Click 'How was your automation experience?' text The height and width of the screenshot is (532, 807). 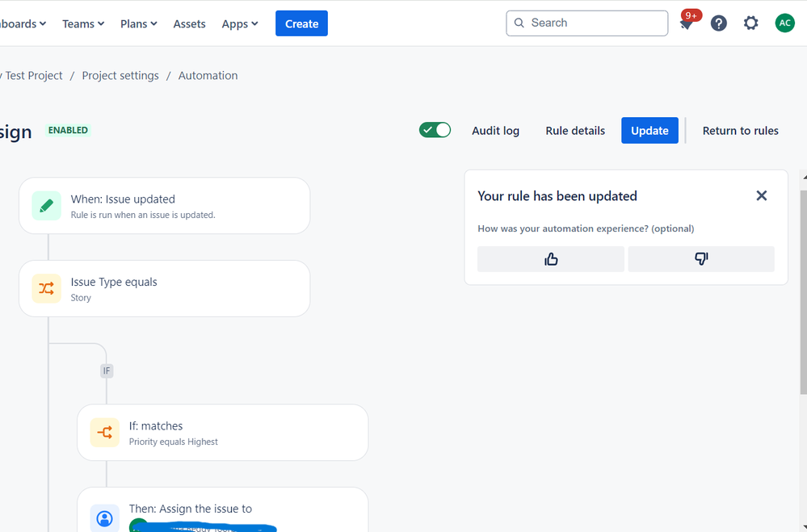586,228
